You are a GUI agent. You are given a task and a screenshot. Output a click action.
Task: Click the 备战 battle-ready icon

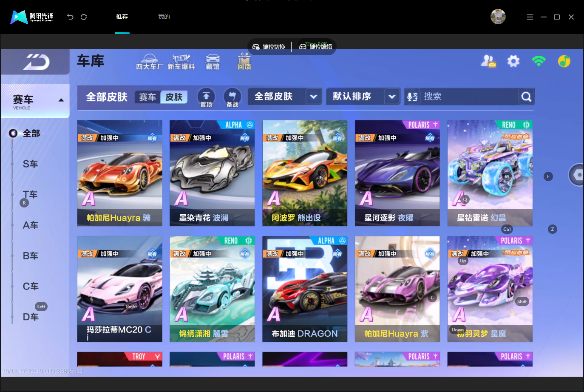[232, 97]
